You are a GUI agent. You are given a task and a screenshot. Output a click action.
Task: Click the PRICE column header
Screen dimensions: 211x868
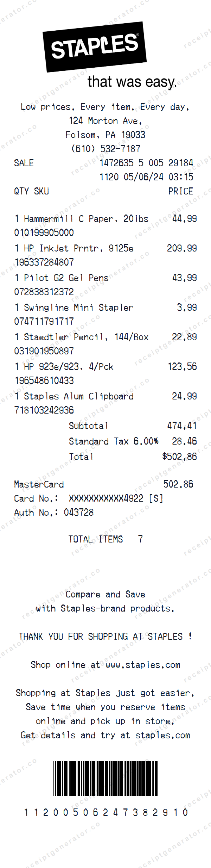pos(180,191)
